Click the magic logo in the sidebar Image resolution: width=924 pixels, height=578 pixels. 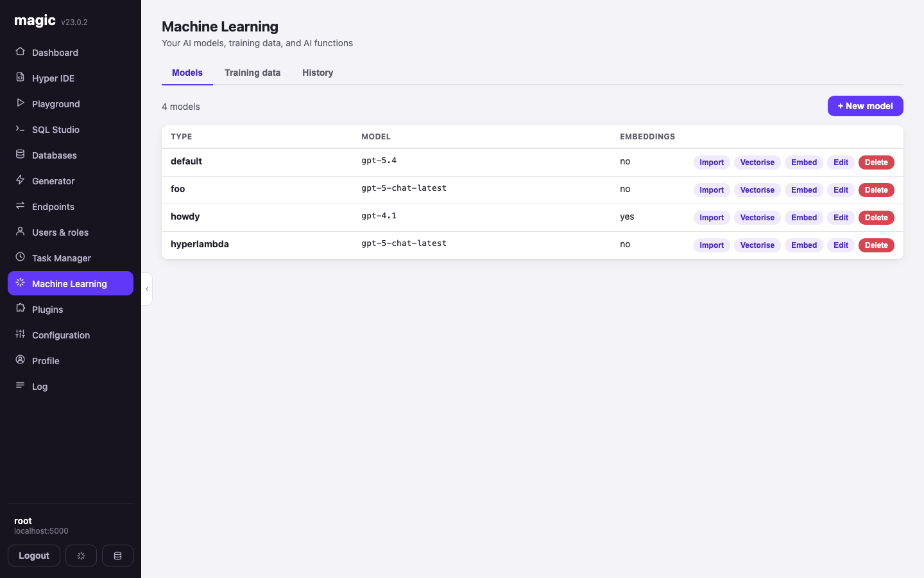point(35,21)
